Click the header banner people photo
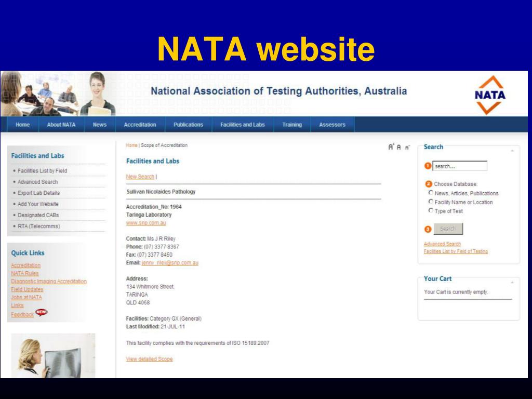The width and height of the screenshot is (532, 399). click(58, 94)
